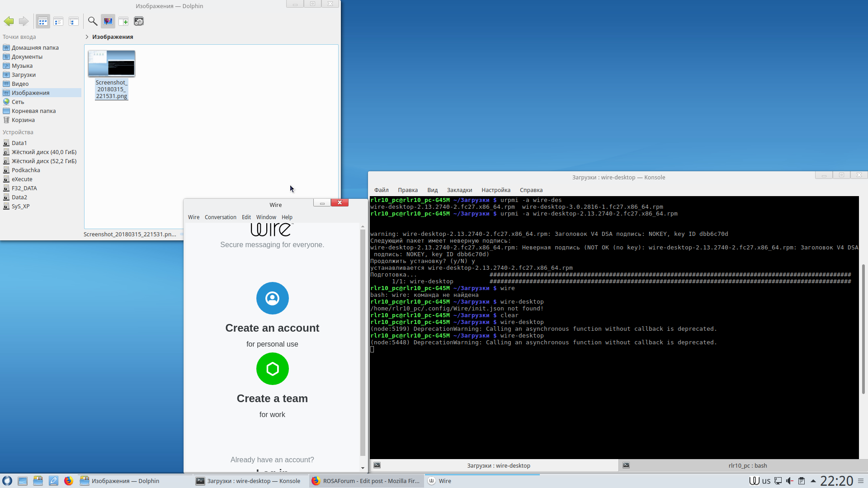Open the Conversation menu in Wire
868x488 pixels.
pyautogui.click(x=220, y=217)
